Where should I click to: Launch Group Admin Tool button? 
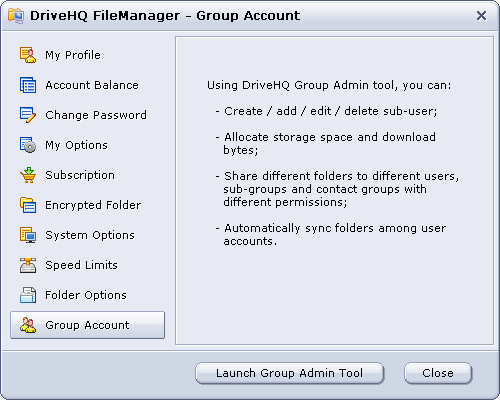point(290,373)
